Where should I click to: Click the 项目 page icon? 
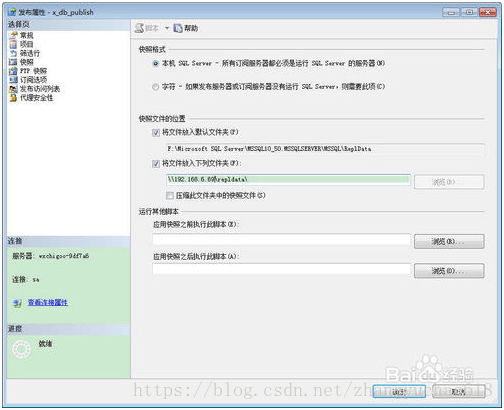click(13, 44)
